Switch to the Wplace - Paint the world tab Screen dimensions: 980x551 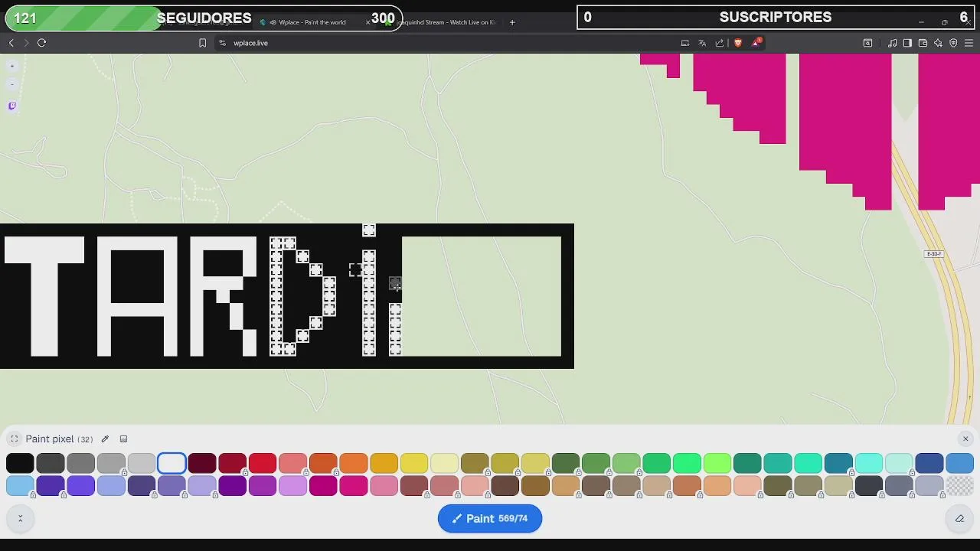pyautogui.click(x=312, y=22)
